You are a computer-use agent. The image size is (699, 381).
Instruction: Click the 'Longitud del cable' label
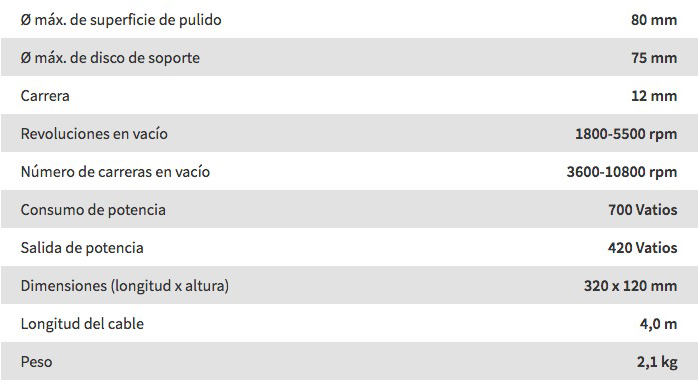[82, 324]
